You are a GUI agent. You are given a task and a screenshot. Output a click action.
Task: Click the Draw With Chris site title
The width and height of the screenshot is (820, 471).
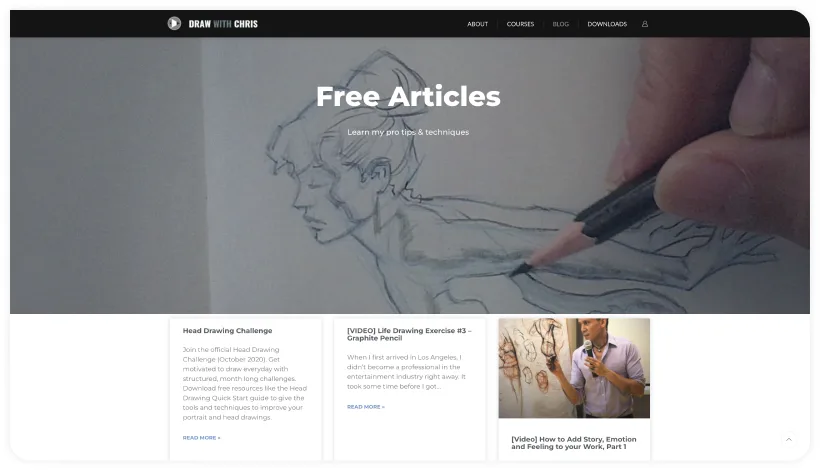pos(223,24)
